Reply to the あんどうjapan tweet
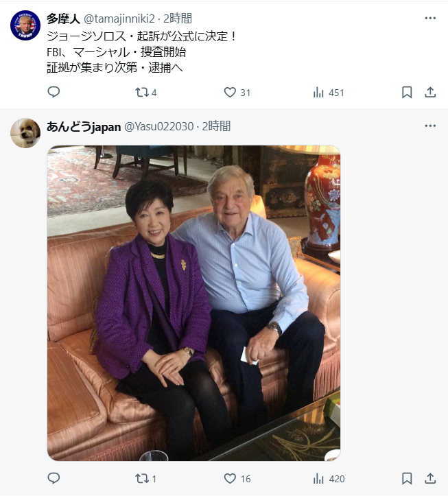The height and width of the screenshot is (496, 448). 54,478
